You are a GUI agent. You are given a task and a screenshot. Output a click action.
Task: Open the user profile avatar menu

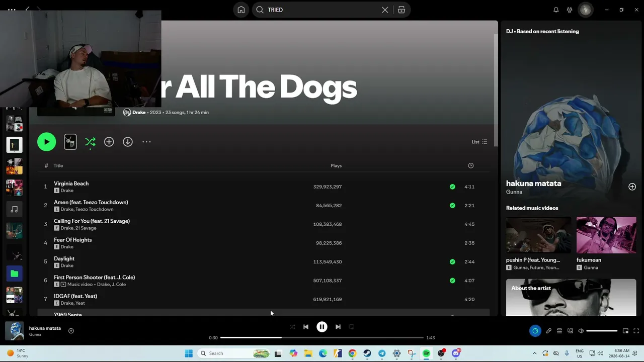pos(585,10)
